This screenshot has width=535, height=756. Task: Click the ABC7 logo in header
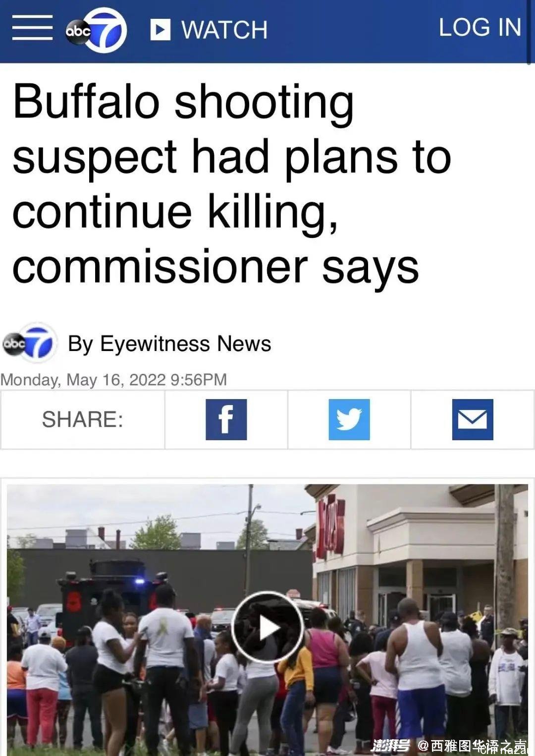coord(97,30)
